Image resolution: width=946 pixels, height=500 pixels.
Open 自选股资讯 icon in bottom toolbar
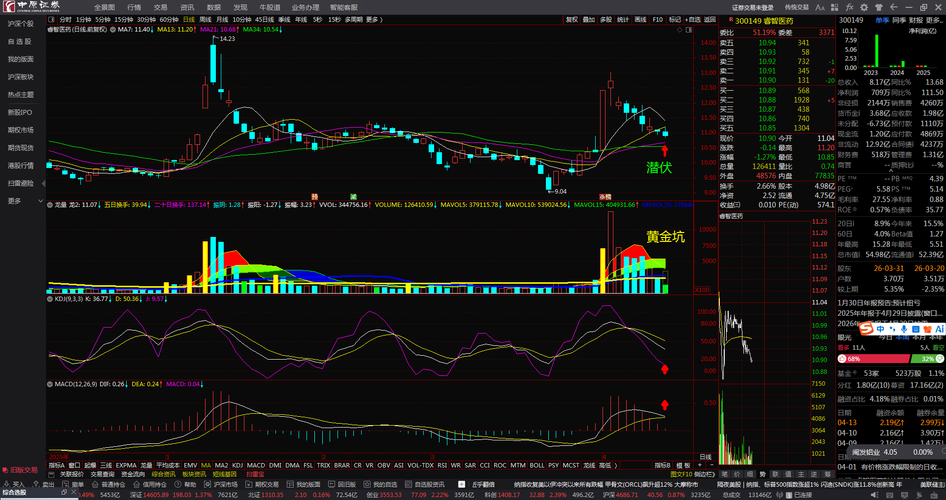[x=407, y=485]
